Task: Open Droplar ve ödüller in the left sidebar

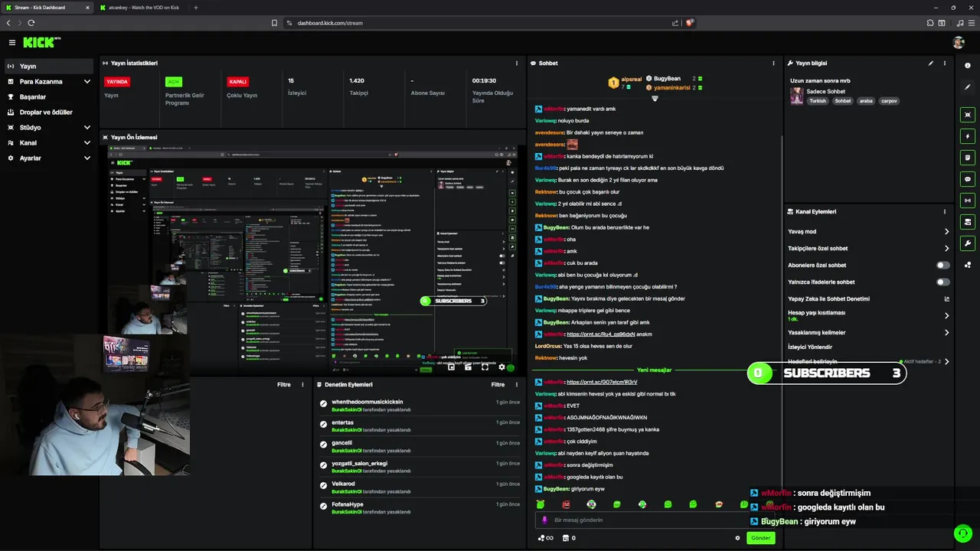Action: (x=49, y=112)
